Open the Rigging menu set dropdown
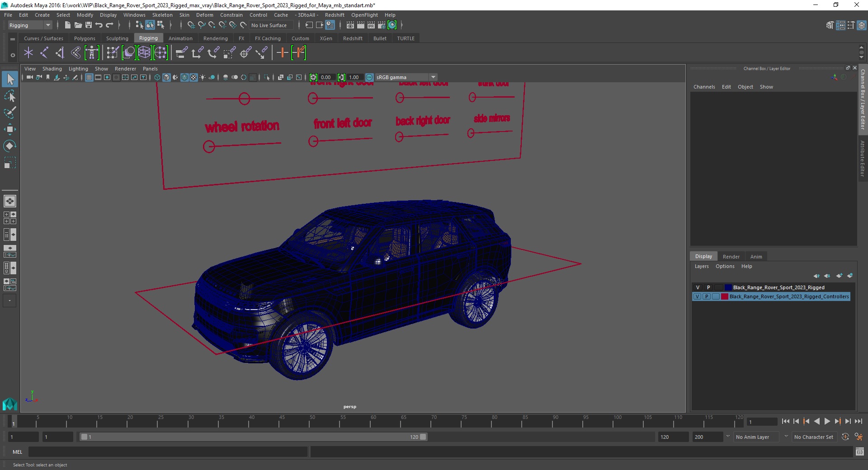The height and width of the screenshot is (470, 868). [x=30, y=25]
